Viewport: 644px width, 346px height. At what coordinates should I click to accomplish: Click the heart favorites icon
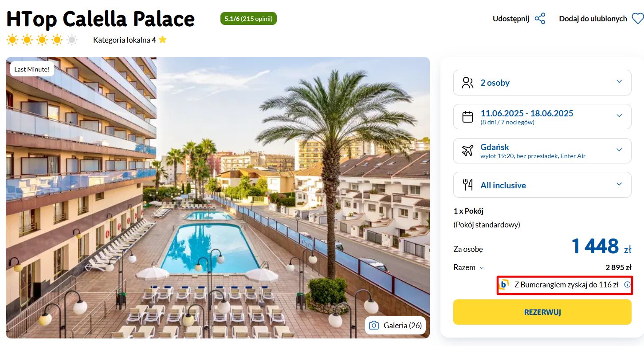[637, 19]
